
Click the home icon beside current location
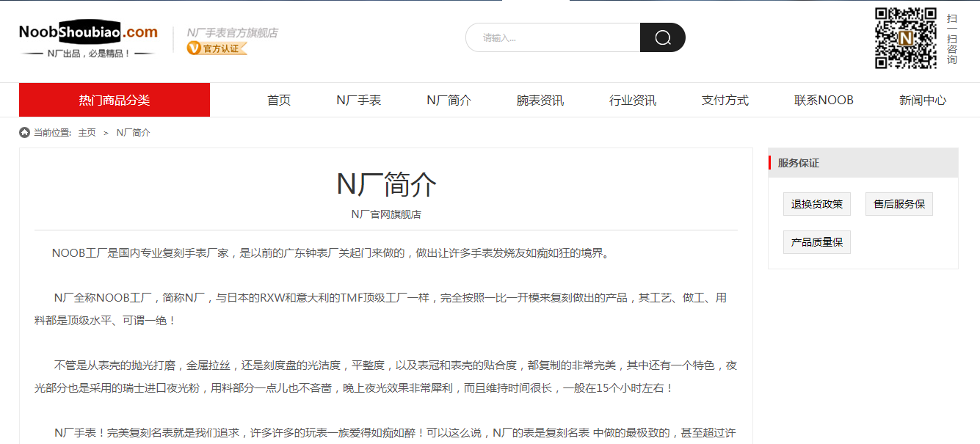pyautogui.click(x=24, y=133)
